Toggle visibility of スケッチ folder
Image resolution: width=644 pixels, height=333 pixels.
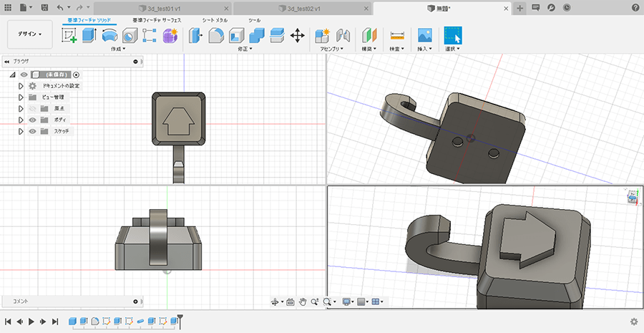(x=33, y=131)
